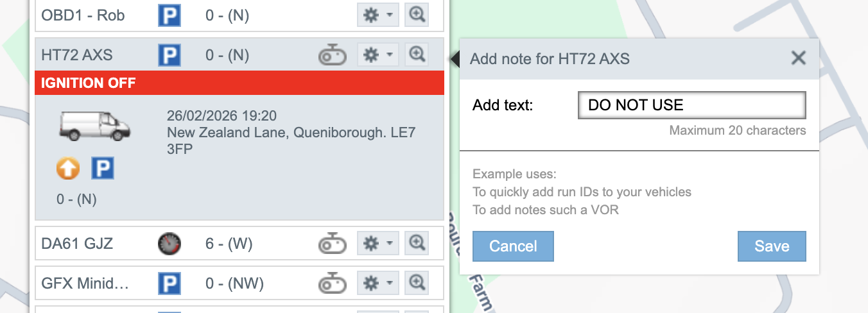Click the parked icon beside OBD1 - Rob
The height and width of the screenshot is (313, 868).
[x=169, y=15]
